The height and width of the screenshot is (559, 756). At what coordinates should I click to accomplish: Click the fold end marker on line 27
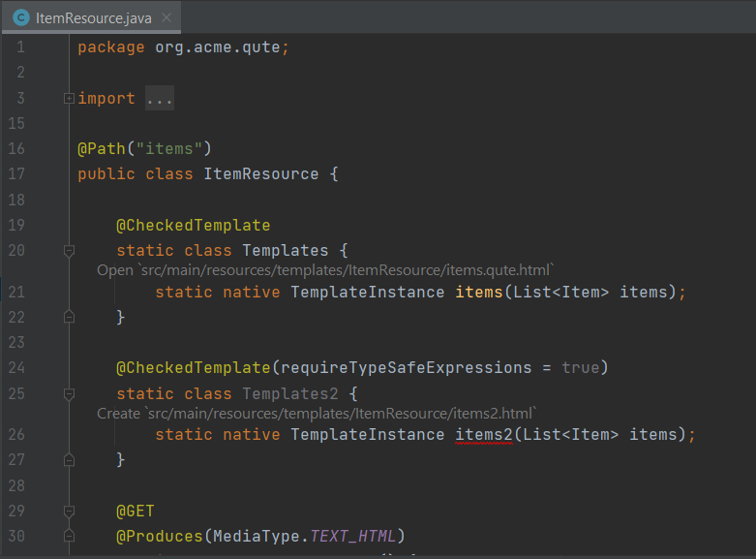pyautogui.click(x=69, y=460)
